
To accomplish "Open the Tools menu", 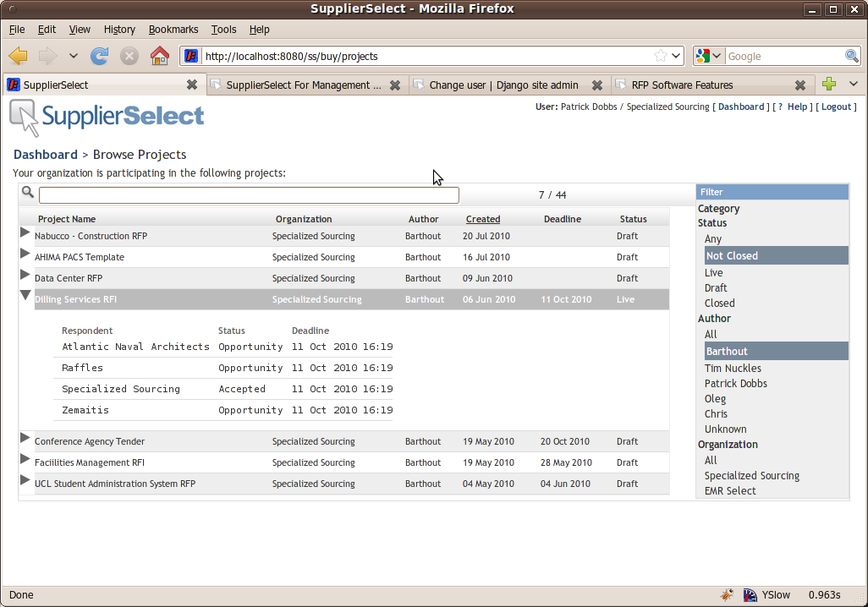I will click(223, 30).
